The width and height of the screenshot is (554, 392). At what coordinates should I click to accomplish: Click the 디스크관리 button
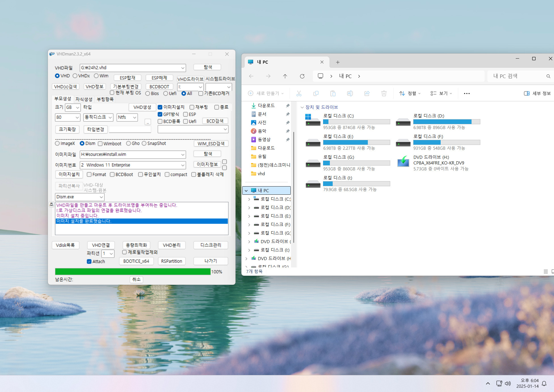211,245
